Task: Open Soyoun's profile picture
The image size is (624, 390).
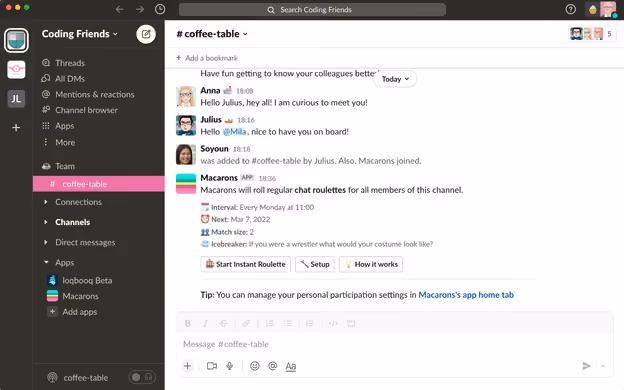Action: [x=186, y=154]
